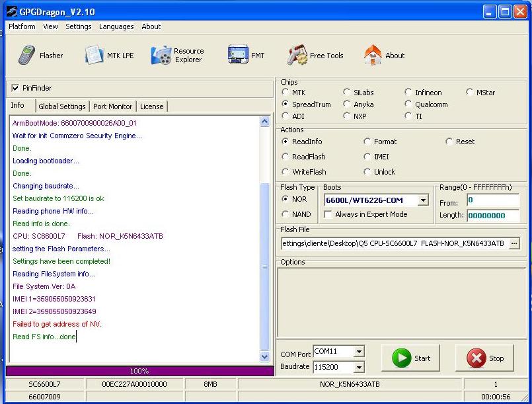Launch Resource Explorer folder icon
This screenshot has width=532, height=404.
[161, 55]
